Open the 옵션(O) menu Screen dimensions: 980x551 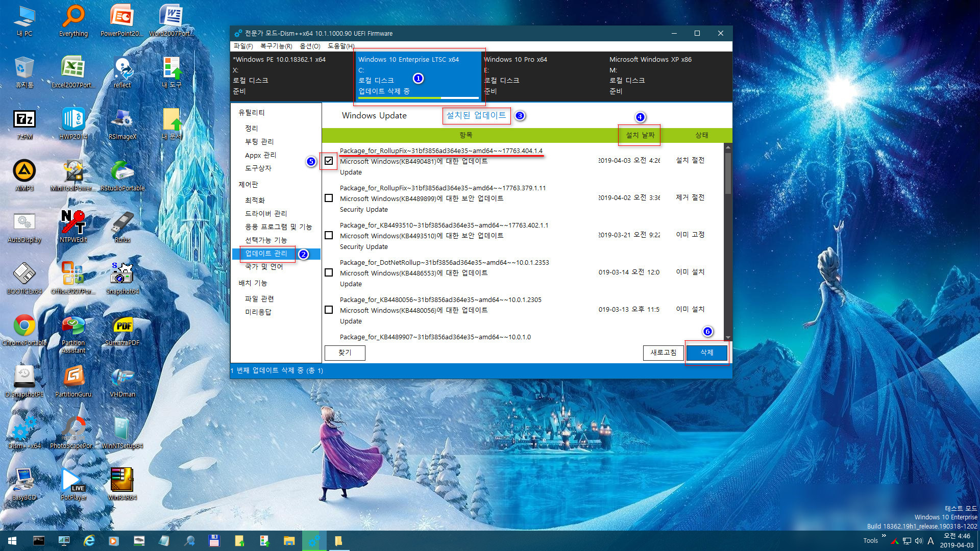click(310, 46)
